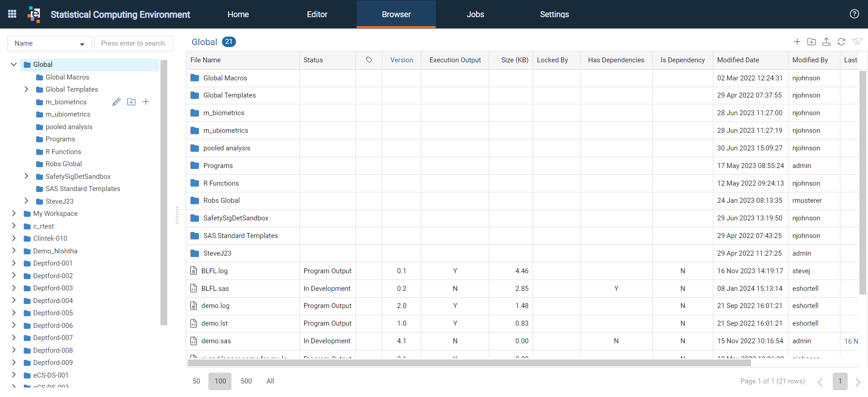Go to previous page arrow
868x397 pixels.
[x=820, y=382]
